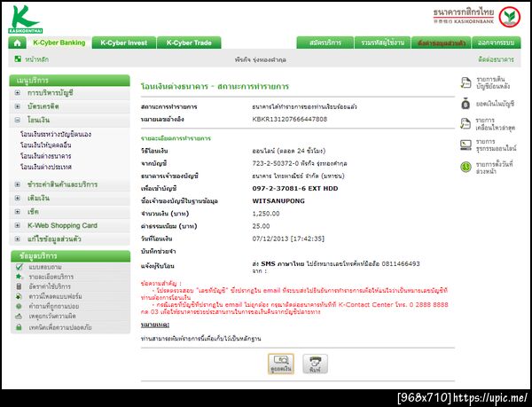Screen dimensions: 532x407
Task: Click transfer date 07/12/2013 timestamp
Action: pos(288,239)
